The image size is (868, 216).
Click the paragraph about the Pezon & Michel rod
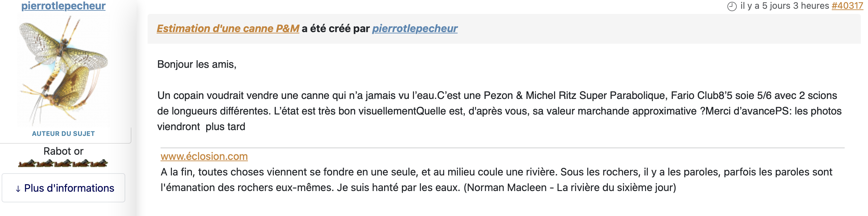click(x=499, y=111)
